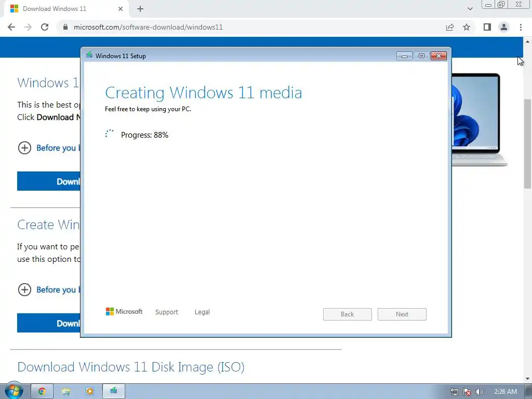Open Windows Media Player from taskbar
This screenshot has height=399, width=532.
(89, 391)
